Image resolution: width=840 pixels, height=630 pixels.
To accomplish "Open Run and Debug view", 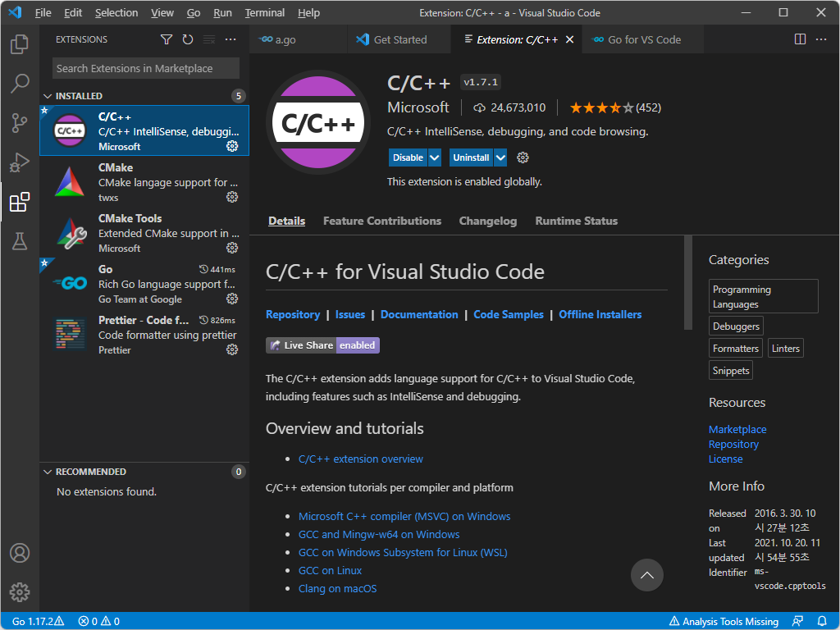I will 20,162.
